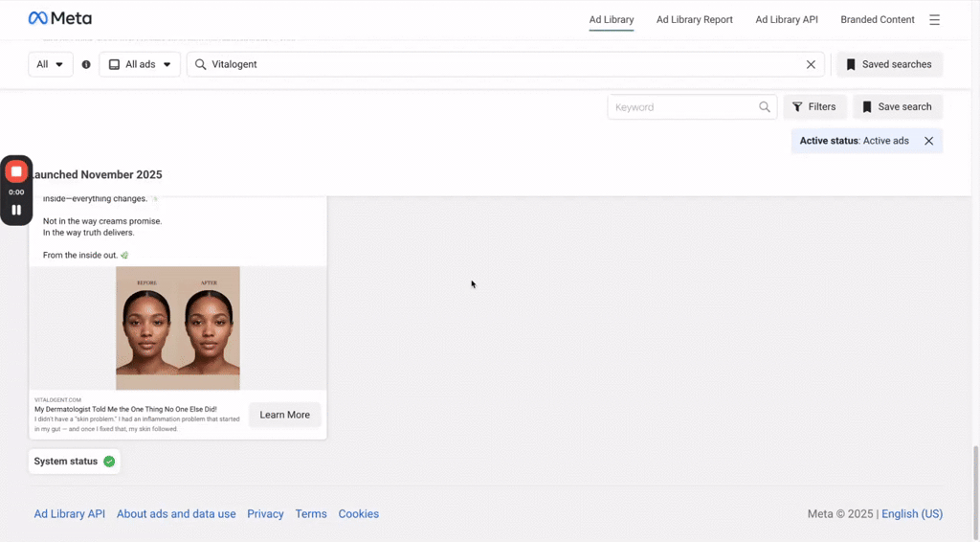Focus the Vitalogent search field
Screen dimensions: 980x542
click(x=505, y=64)
